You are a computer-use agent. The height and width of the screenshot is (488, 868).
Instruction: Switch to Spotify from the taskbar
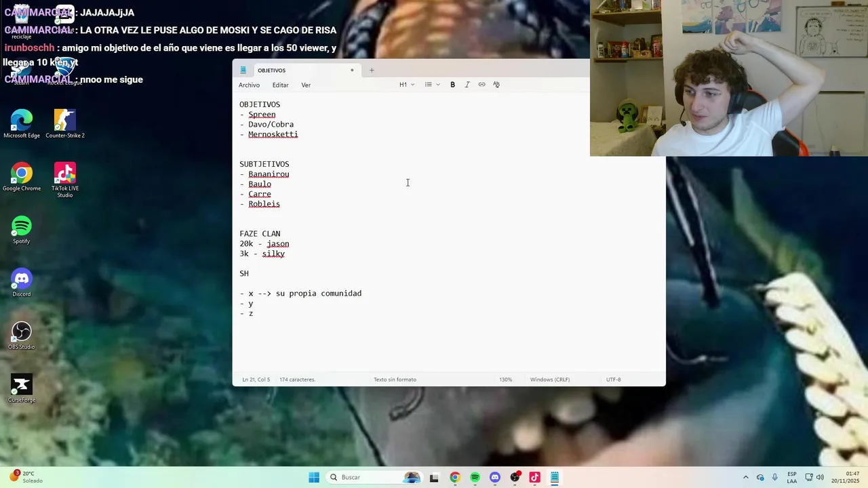tap(475, 477)
